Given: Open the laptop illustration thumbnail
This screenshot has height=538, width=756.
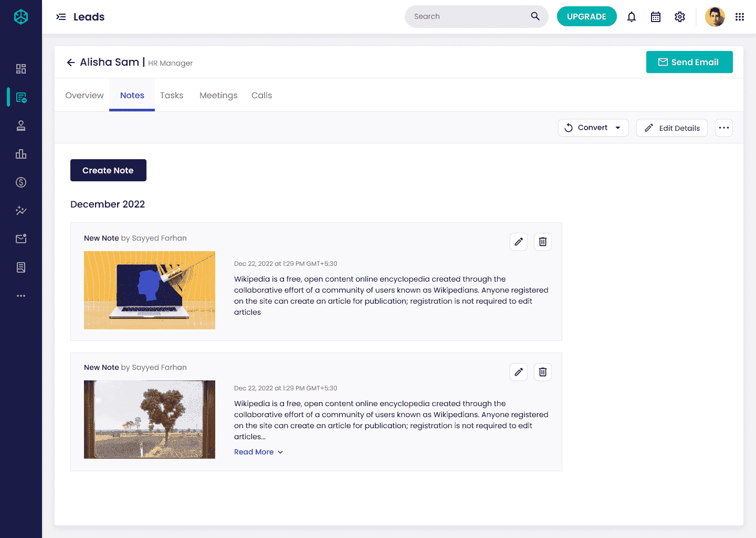Looking at the screenshot, I should coord(150,290).
